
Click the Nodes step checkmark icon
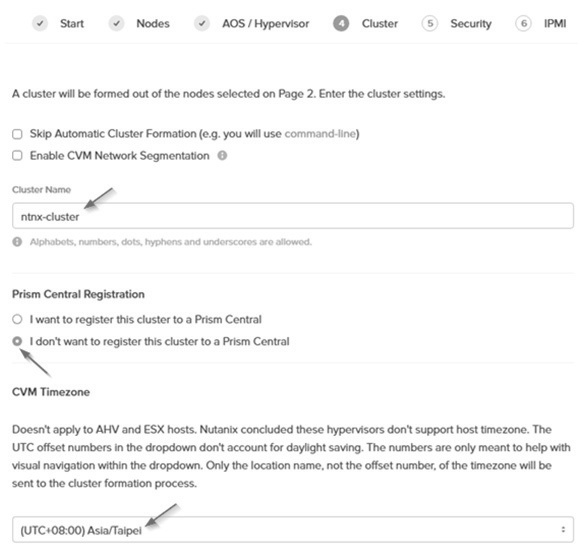point(116,24)
